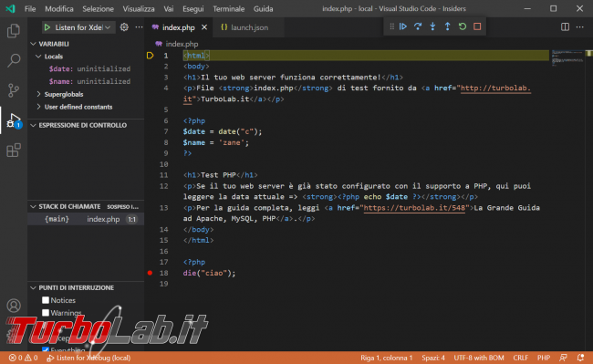This screenshot has height=364, width=593.
Task: Toggle the Notices breakpoint checkbox
Action: tap(46, 300)
